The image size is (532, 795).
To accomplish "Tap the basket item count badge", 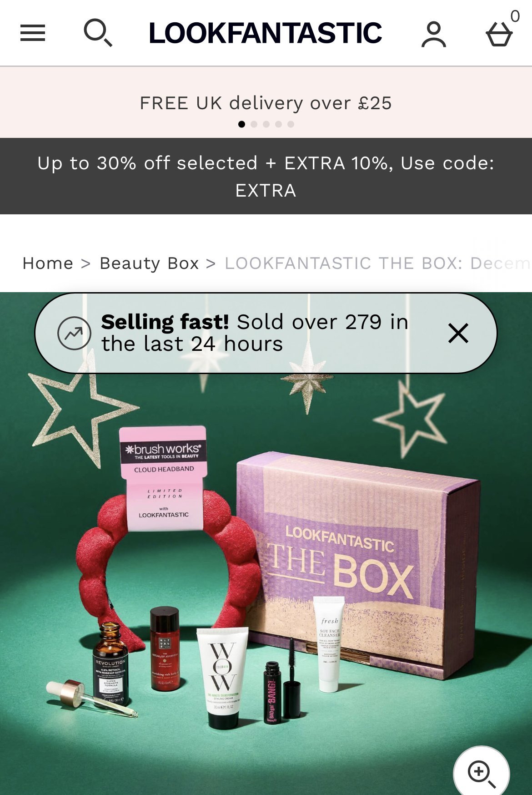I will point(515,16).
